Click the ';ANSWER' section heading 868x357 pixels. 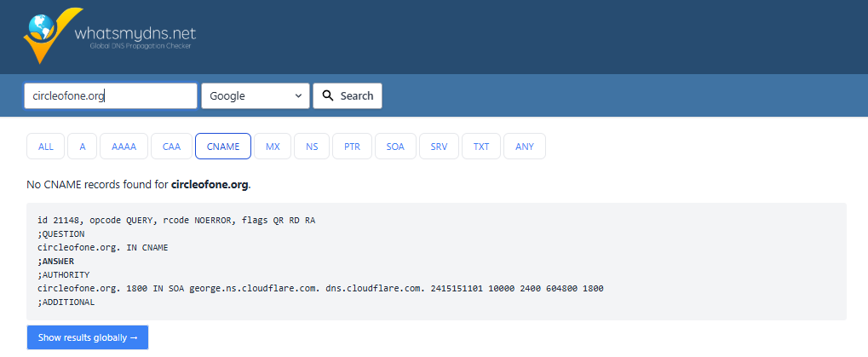(56, 262)
